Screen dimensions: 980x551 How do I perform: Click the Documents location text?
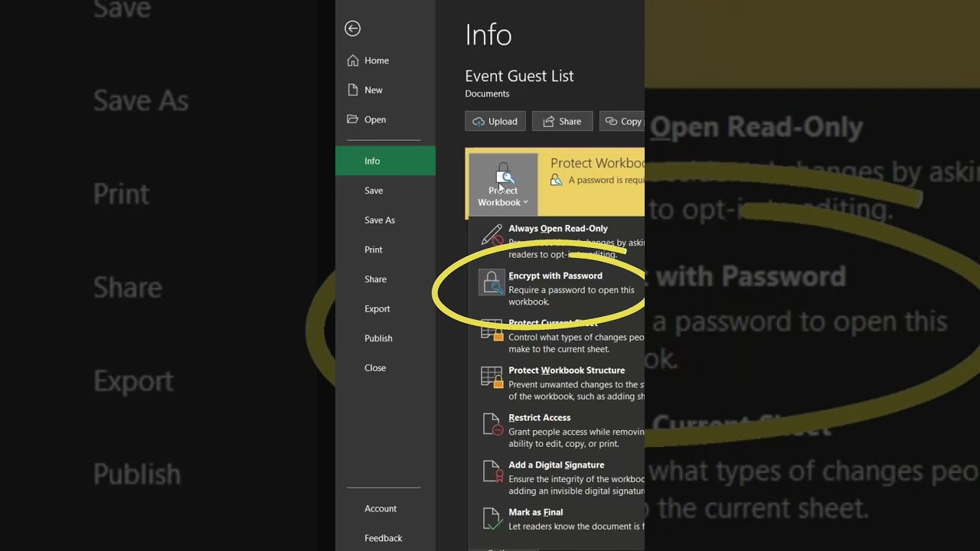[x=487, y=93]
